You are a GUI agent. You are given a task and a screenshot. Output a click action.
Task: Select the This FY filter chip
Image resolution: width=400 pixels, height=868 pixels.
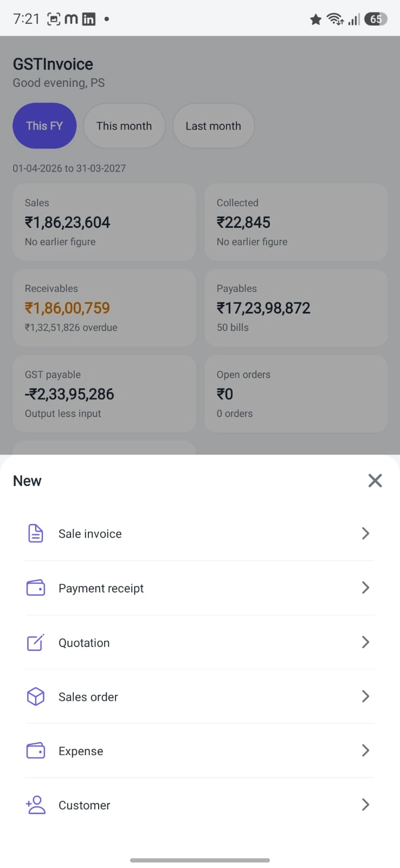coord(44,126)
